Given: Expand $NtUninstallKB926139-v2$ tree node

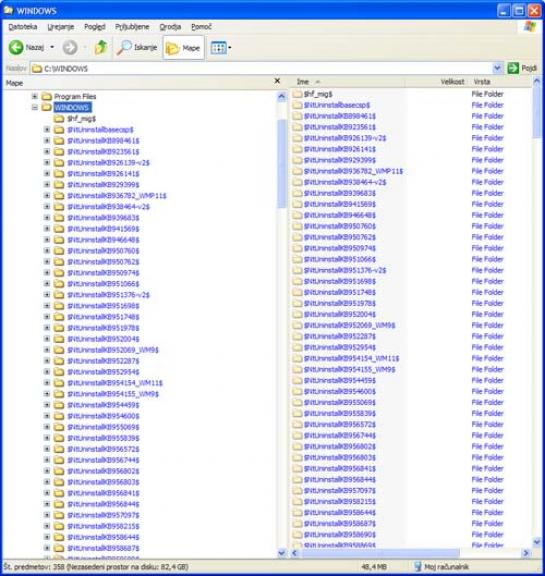Looking at the screenshot, I should (x=47, y=162).
